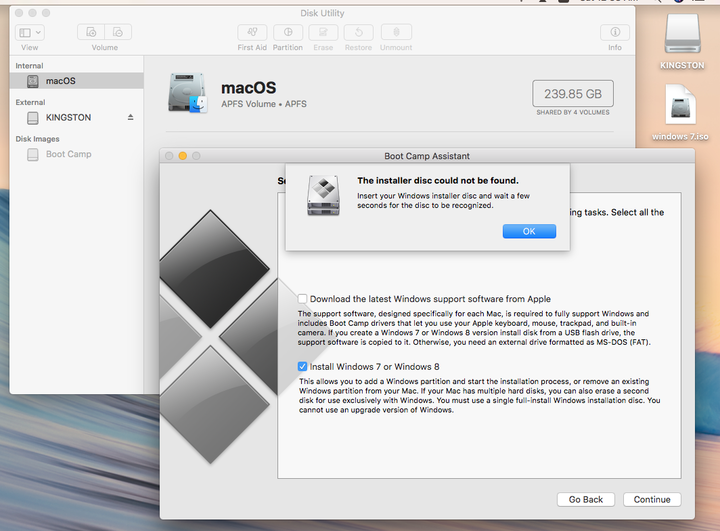Click the Disk Images section header
This screenshot has height=531, width=720.
(x=37, y=139)
